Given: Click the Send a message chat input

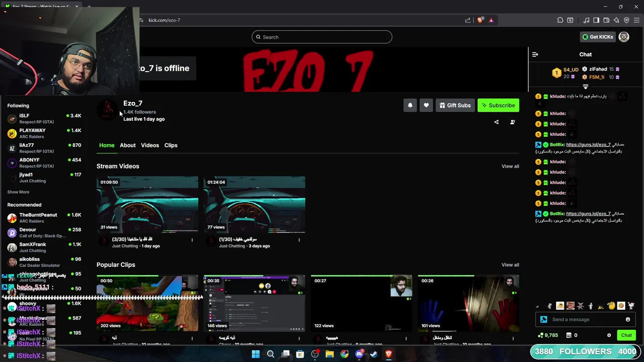Looking at the screenshot, I should tap(586, 319).
